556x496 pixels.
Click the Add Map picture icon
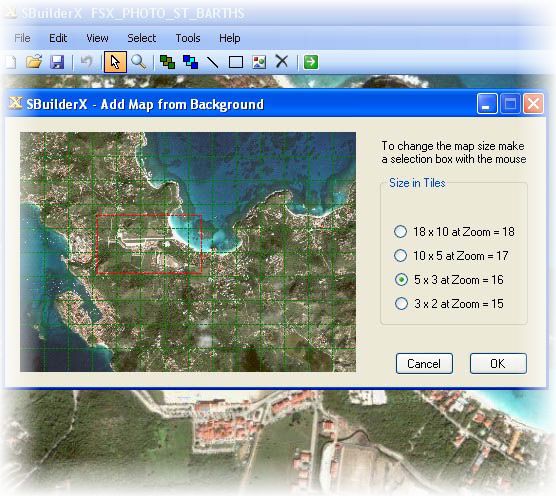(x=259, y=62)
